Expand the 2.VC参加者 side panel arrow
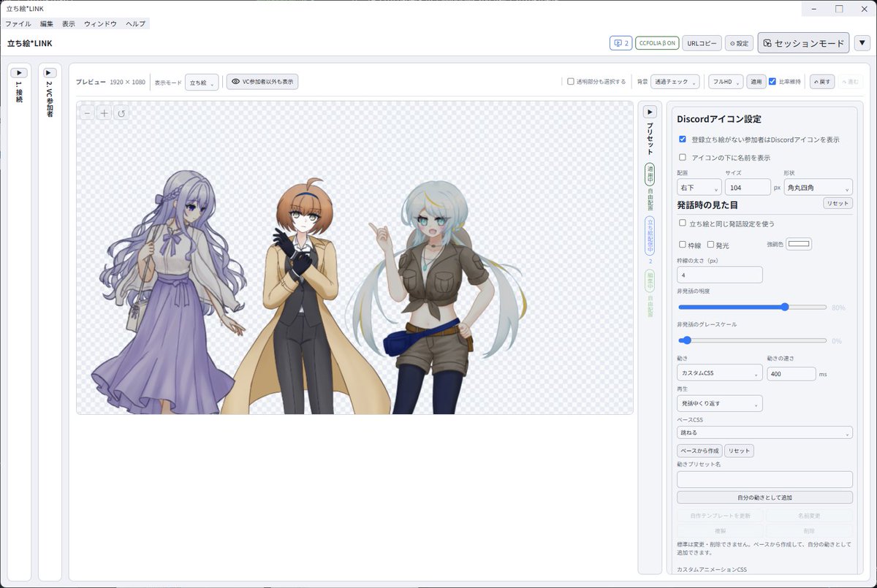Screen dimensions: 877x588 pos(50,72)
